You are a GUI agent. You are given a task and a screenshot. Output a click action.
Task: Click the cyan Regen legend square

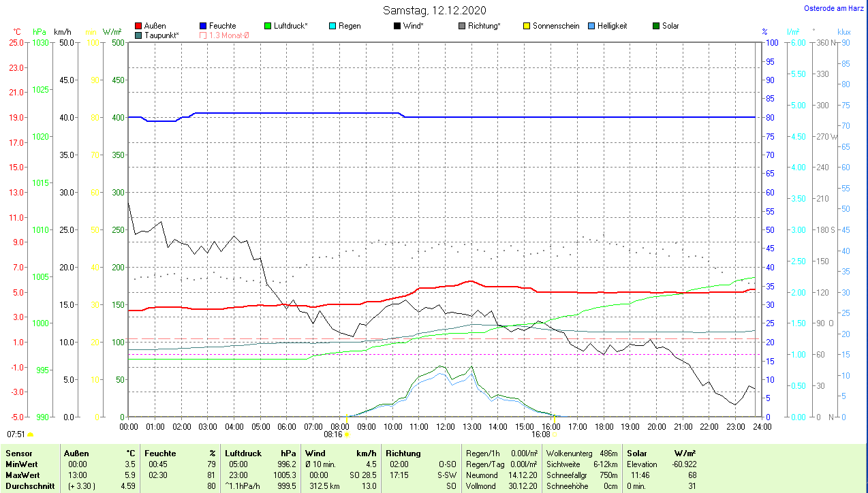tap(332, 27)
